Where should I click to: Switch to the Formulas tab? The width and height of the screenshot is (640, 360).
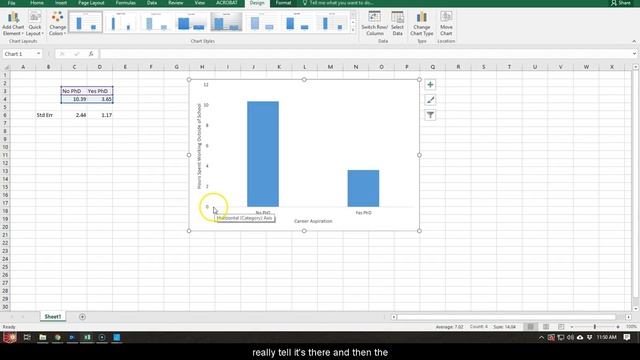(x=125, y=3)
